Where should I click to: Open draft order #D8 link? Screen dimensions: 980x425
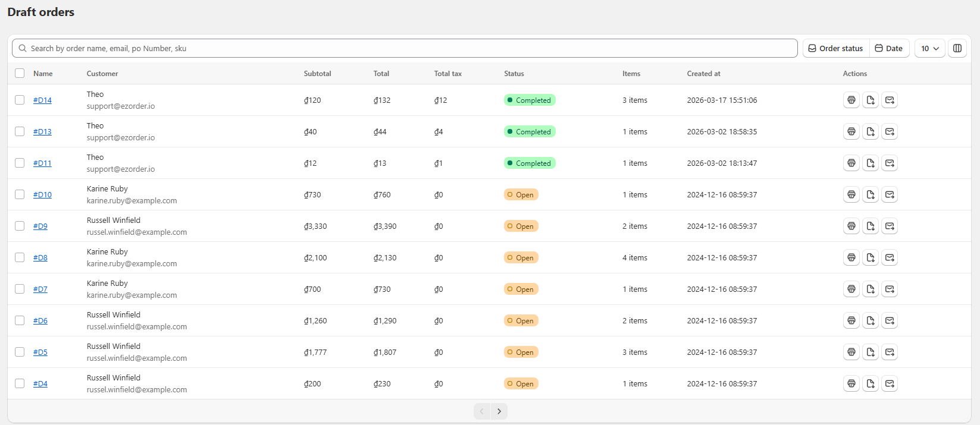pyautogui.click(x=40, y=257)
